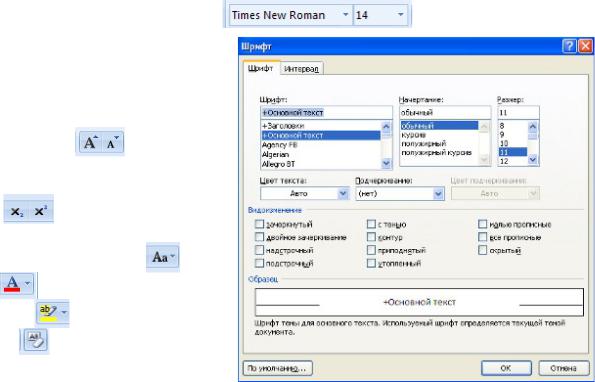Check the с тенью option
The width and height of the screenshot is (595, 382).
coord(371,224)
